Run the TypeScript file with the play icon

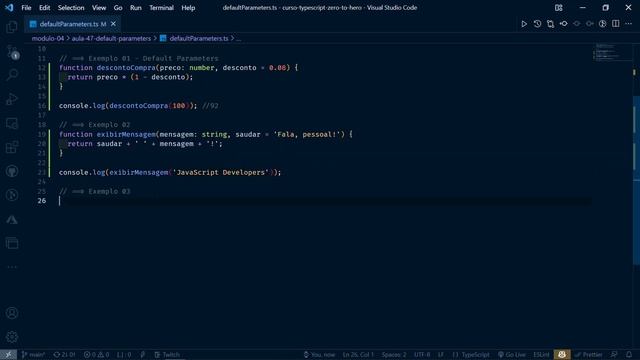coord(524,24)
